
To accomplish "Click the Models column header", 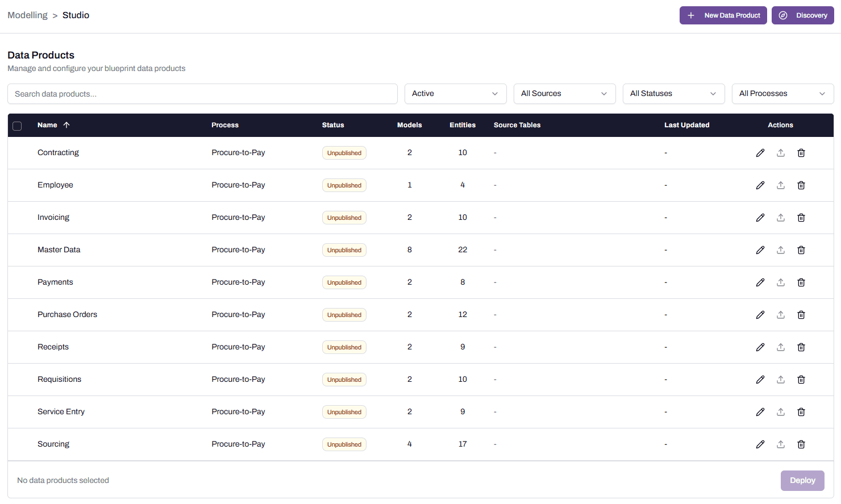I will point(409,125).
